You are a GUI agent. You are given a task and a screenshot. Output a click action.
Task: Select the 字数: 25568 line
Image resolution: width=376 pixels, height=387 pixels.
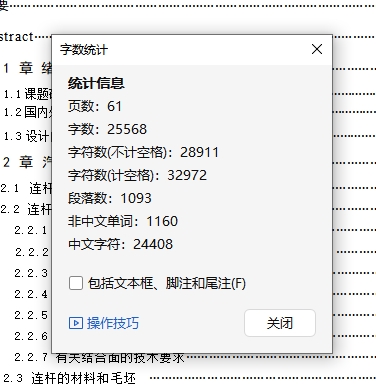107,129
